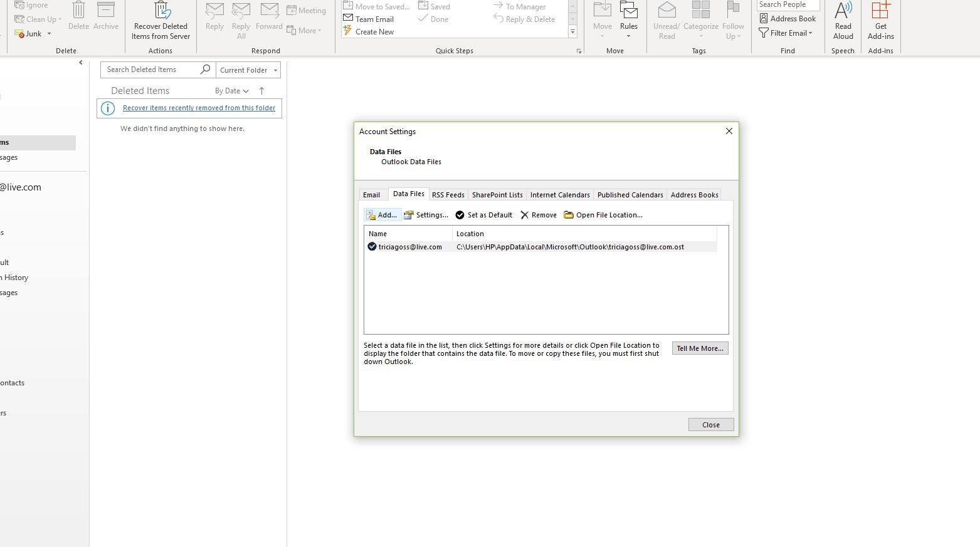Click To Manager quick step
This screenshot has width=980, height=547.
point(519,6)
